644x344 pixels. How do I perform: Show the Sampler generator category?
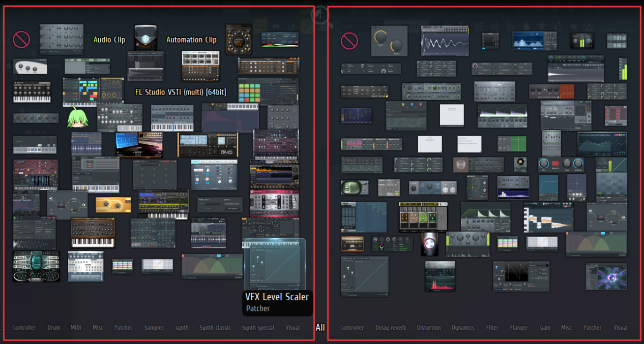tap(154, 328)
